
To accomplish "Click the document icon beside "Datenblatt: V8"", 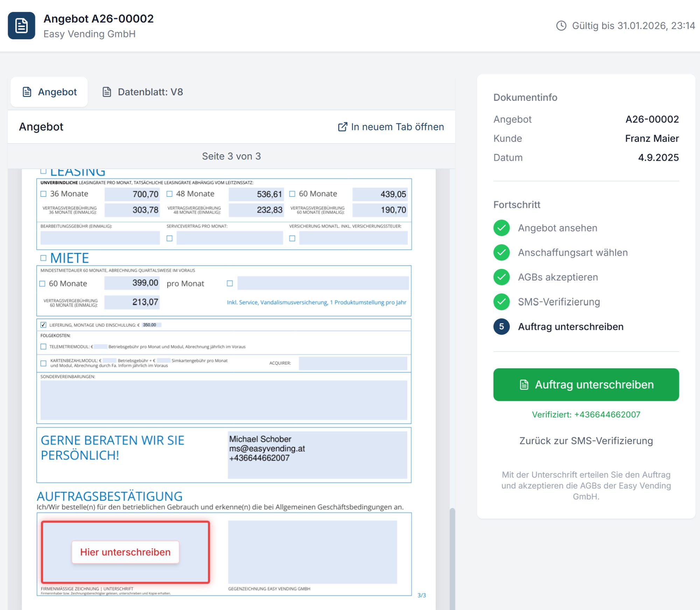I will (x=106, y=92).
